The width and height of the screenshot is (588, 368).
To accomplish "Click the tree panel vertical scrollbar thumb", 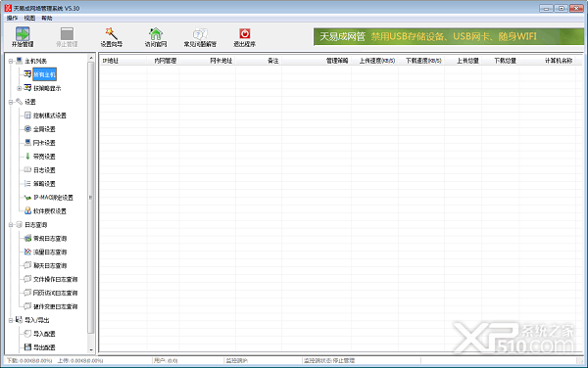I will 91,198.
